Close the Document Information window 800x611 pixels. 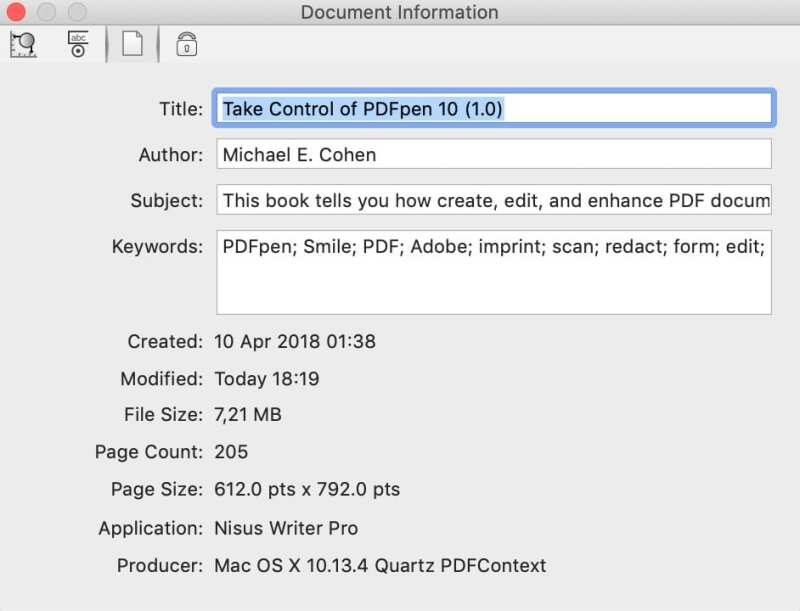pos(15,13)
